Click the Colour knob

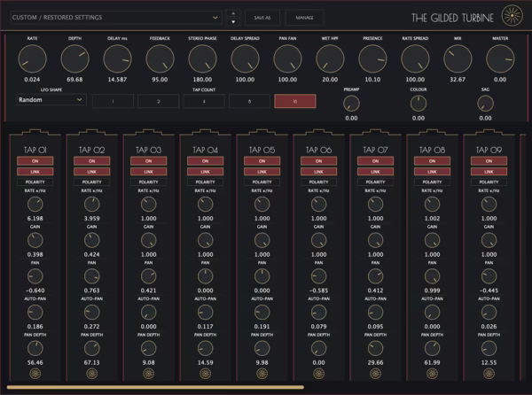click(419, 104)
